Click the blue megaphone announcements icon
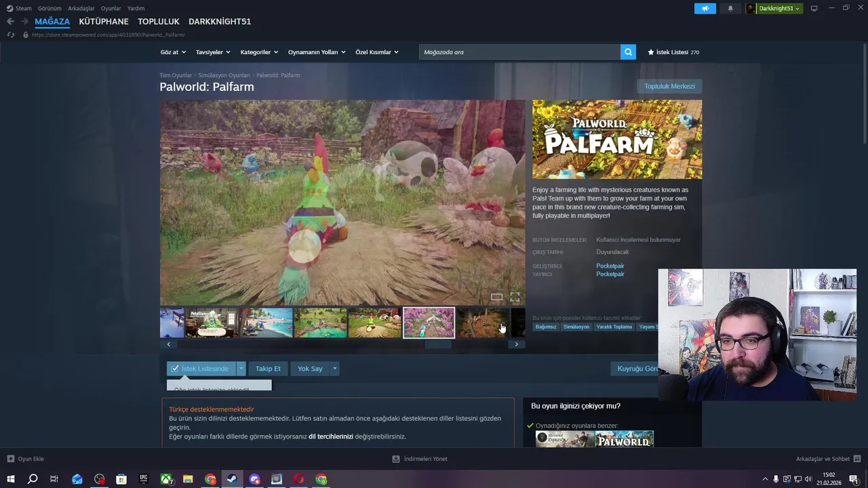Screen dimensions: 868x488 coord(705,8)
